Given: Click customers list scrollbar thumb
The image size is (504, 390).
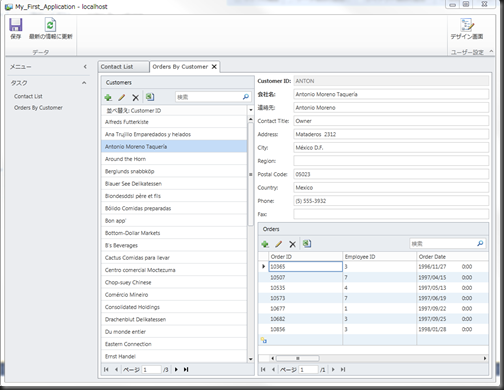Looking at the screenshot, I should (x=251, y=174).
